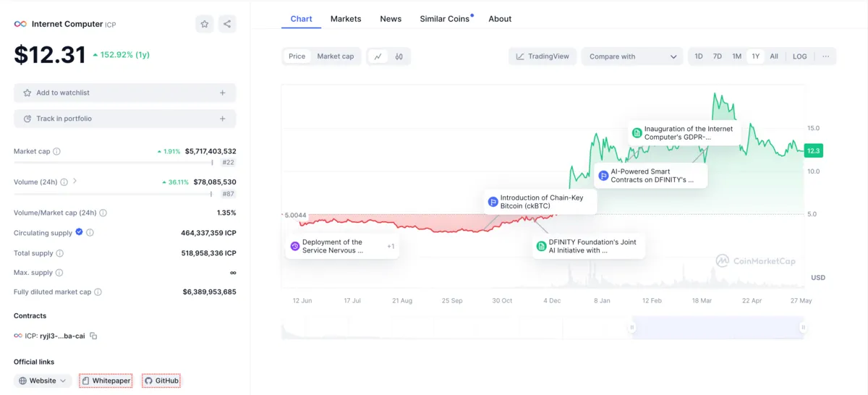
Task: Click the #87 volume rank badge
Action: point(229,194)
